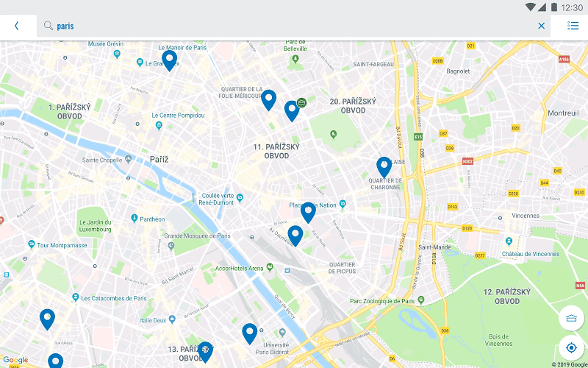
Task: Tap Grande Mosquée de Paris marker
Action: (x=171, y=246)
